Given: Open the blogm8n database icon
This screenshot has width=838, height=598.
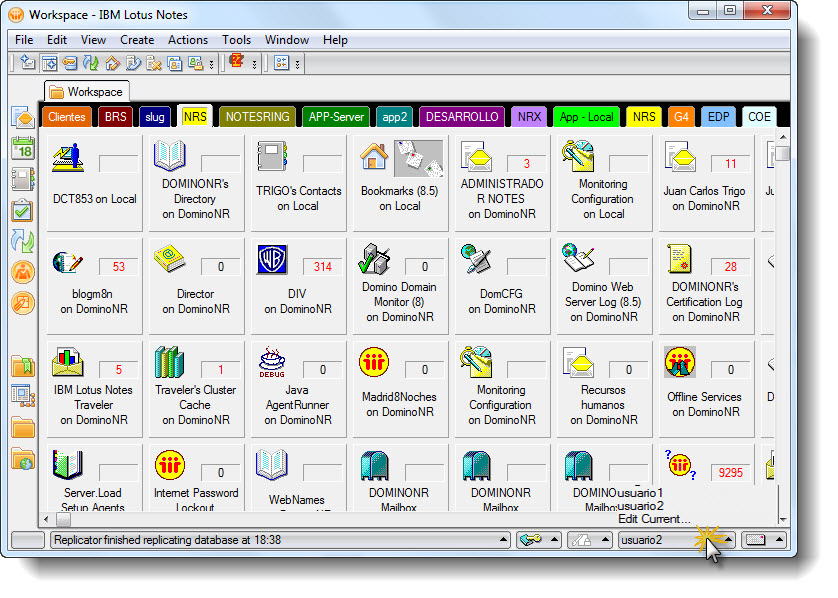Looking at the screenshot, I should 67,260.
